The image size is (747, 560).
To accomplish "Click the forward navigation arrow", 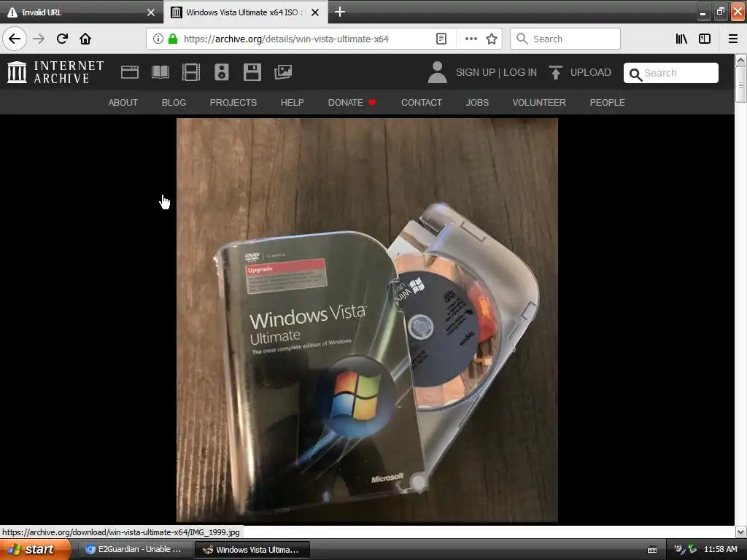I will pyautogui.click(x=39, y=39).
